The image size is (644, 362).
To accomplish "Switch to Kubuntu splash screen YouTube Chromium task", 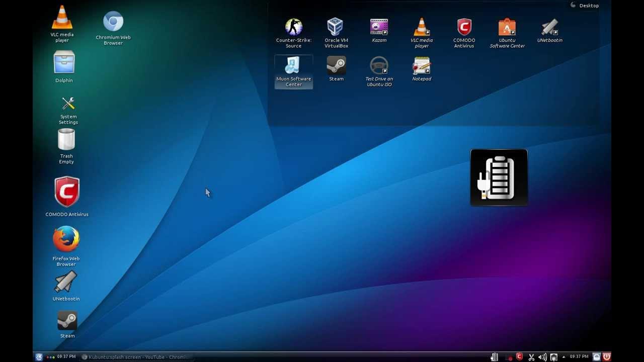I will 136,357.
